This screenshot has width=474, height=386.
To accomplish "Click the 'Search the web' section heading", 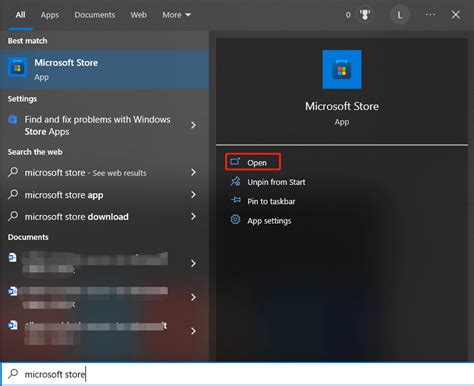I will click(x=35, y=152).
